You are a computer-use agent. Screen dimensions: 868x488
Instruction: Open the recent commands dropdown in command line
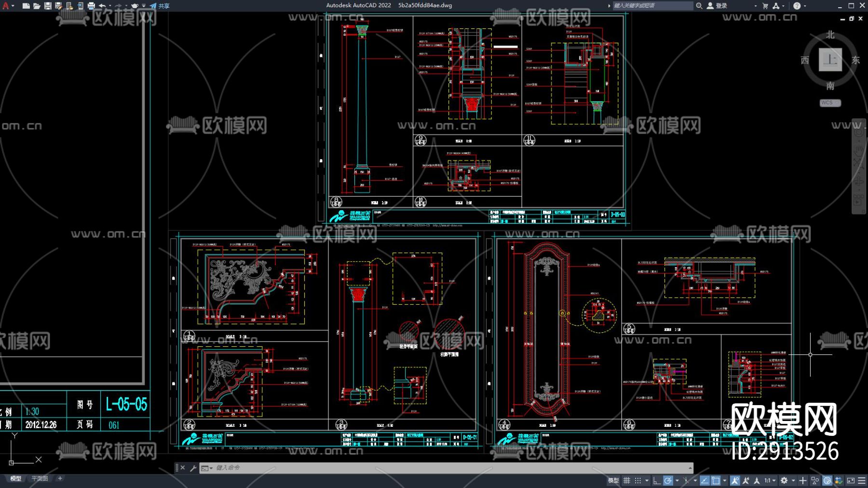coord(207,468)
